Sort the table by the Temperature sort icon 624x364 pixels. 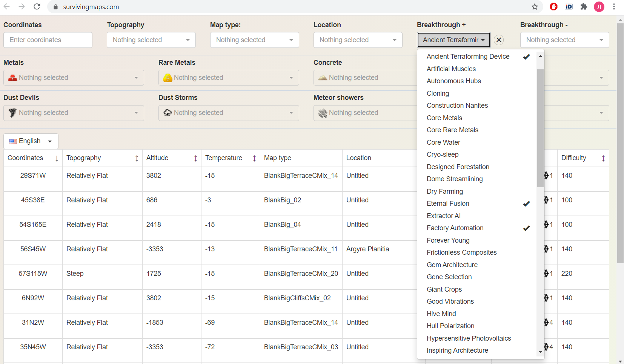254,158
